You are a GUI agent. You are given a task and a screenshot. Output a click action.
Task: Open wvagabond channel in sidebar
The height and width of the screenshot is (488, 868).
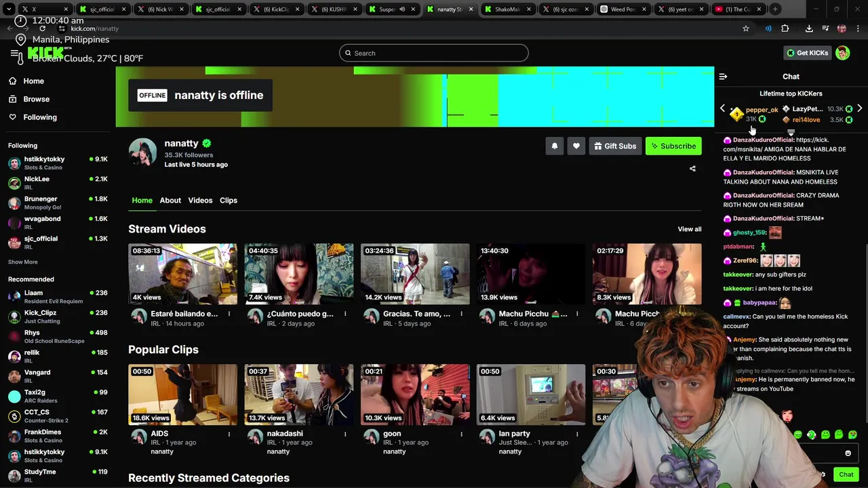[58, 222]
